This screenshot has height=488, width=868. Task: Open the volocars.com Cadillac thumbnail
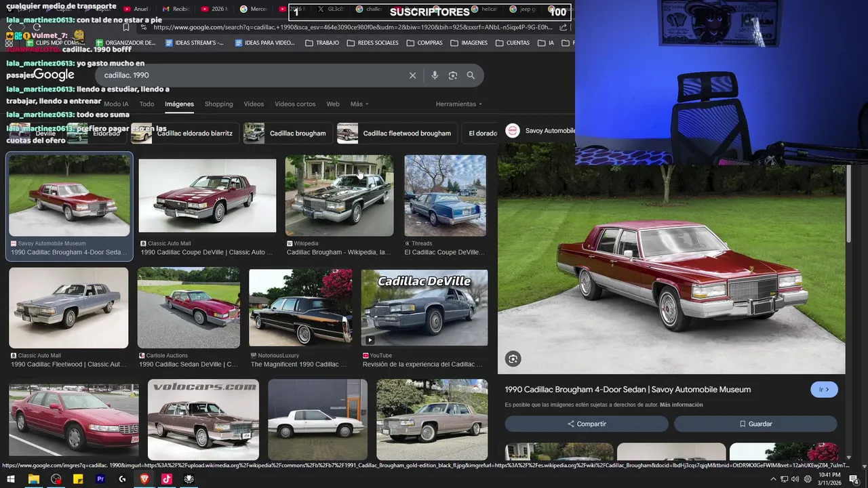point(203,420)
